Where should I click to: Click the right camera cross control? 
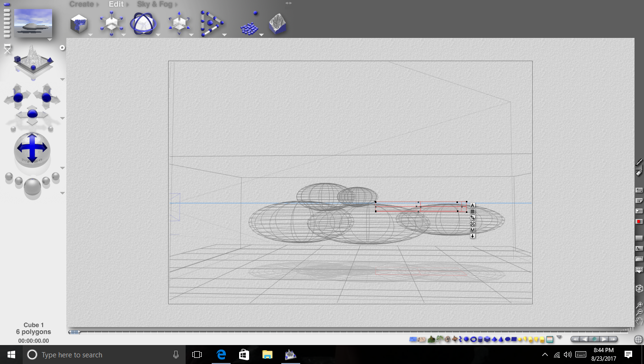(46, 97)
